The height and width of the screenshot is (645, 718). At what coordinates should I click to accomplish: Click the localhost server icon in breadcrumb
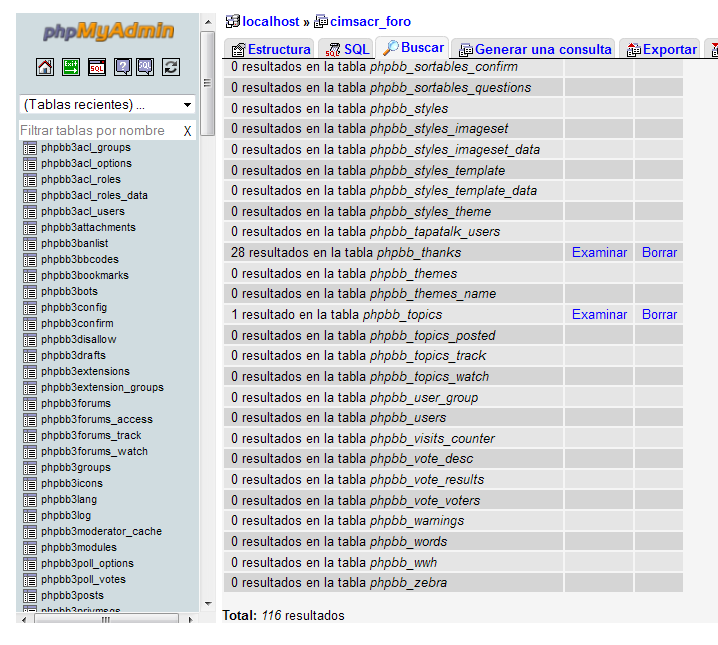click(x=233, y=21)
